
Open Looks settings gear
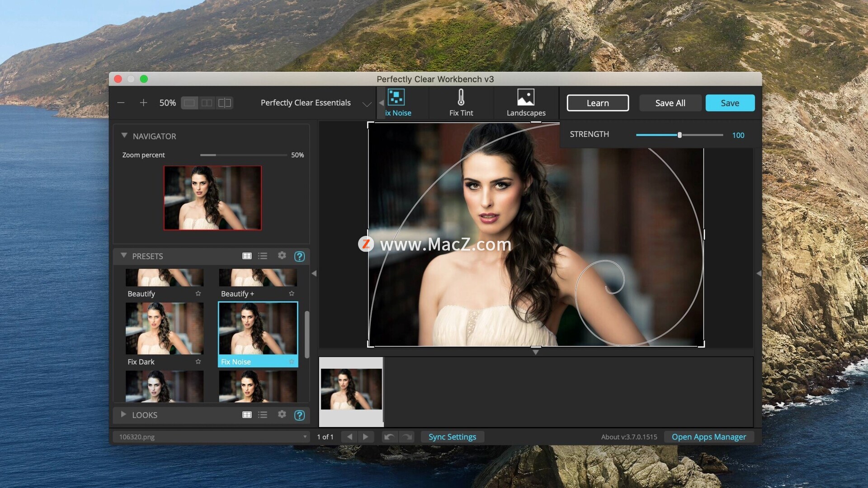point(282,414)
